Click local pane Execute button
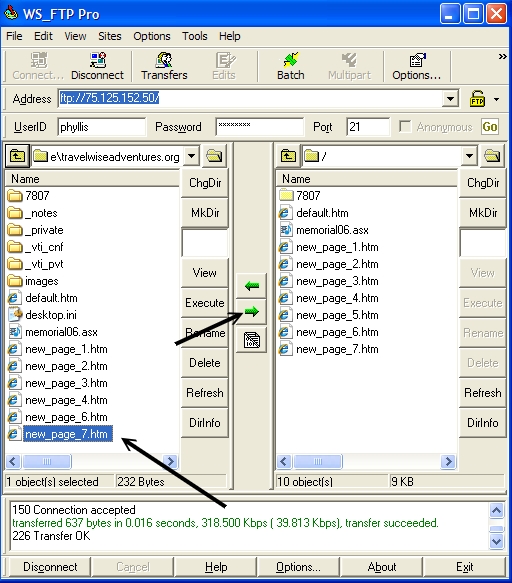This screenshot has height=583, width=512. click(x=205, y=303)
